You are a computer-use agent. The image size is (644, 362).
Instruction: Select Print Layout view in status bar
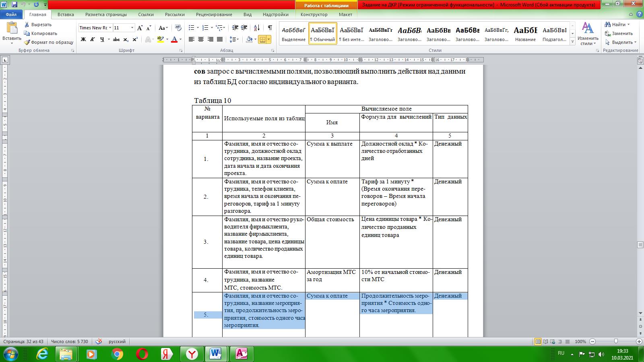tap(538, 341)
